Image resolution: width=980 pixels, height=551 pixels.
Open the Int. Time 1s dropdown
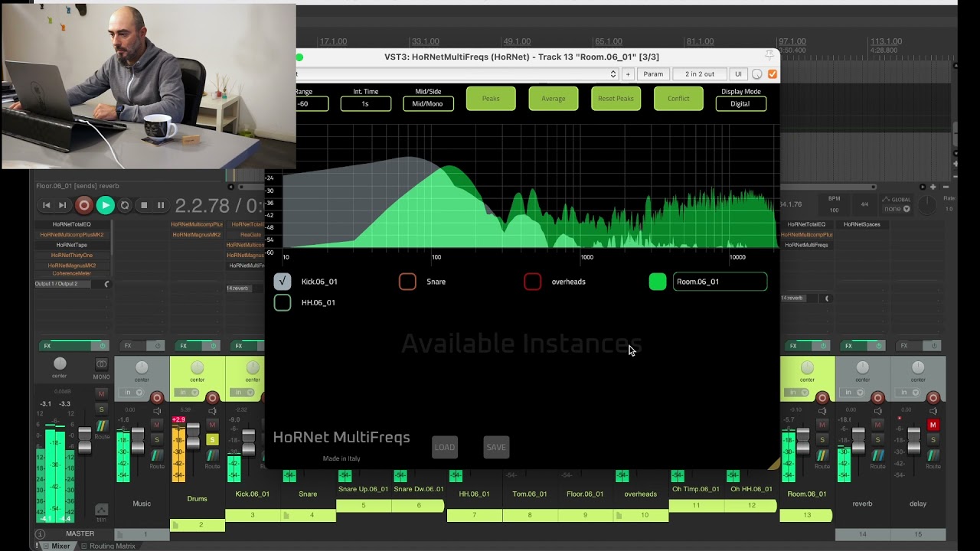click(x=365, y=104)
